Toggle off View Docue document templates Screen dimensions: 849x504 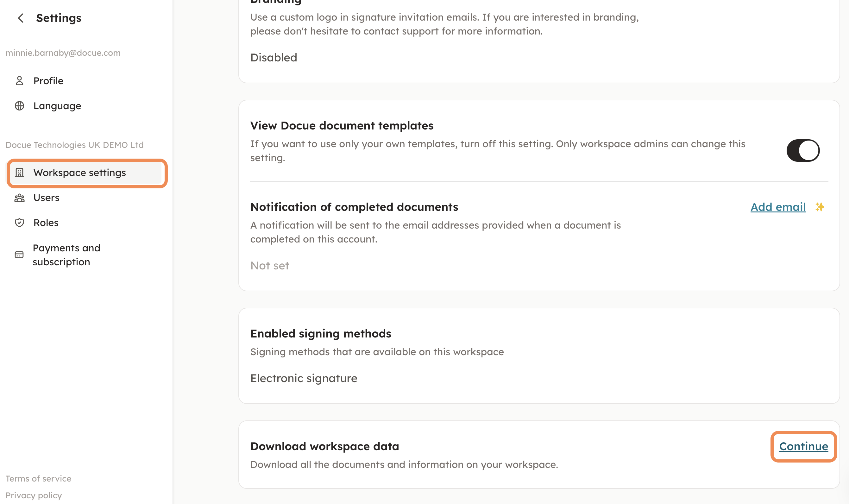pyautogui.click(x=803, y=150)
